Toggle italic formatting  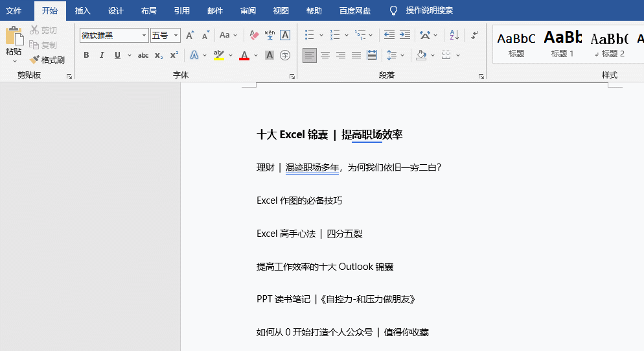click(102, 55)
